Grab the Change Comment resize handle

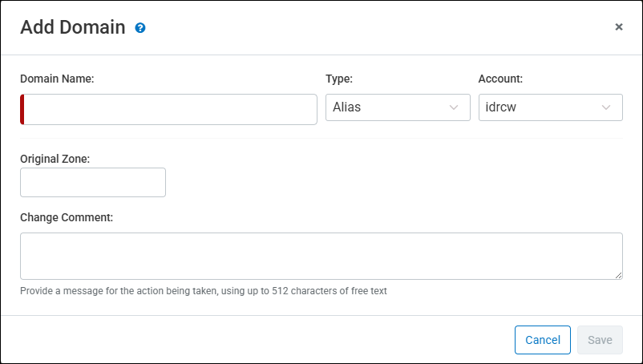[618, 275]
